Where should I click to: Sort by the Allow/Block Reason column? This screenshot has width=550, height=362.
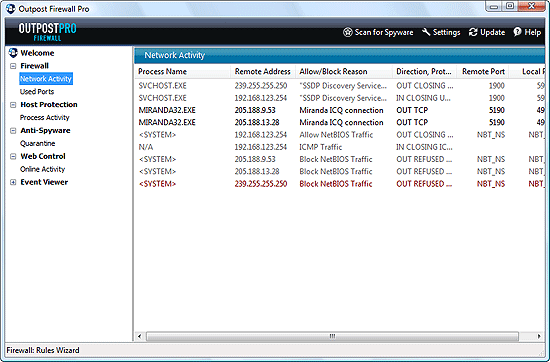(x=344, y=72)
